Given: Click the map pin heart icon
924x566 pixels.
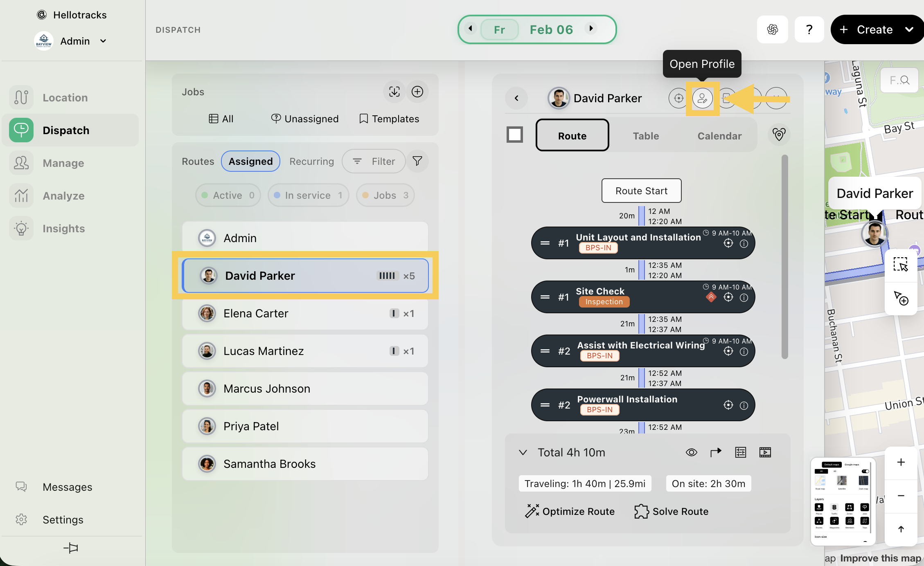Looking at the screenshot, I should [779, 134].
